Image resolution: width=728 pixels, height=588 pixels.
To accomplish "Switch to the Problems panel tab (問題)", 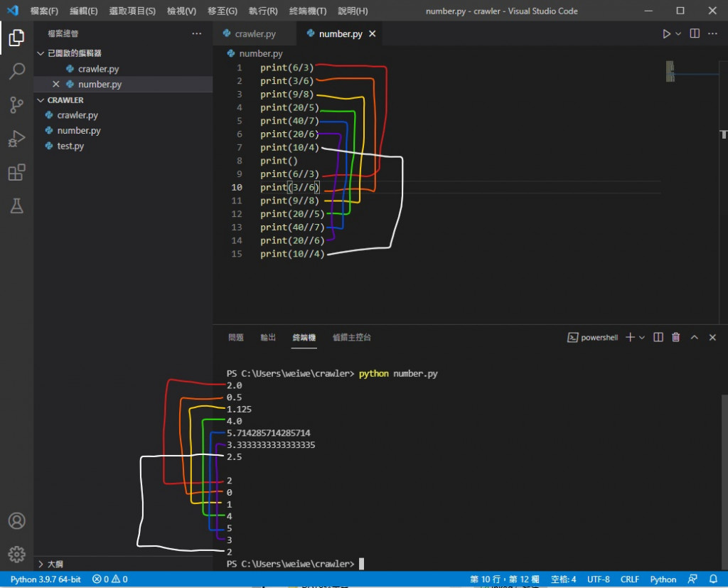I will [x=236, y=338].
